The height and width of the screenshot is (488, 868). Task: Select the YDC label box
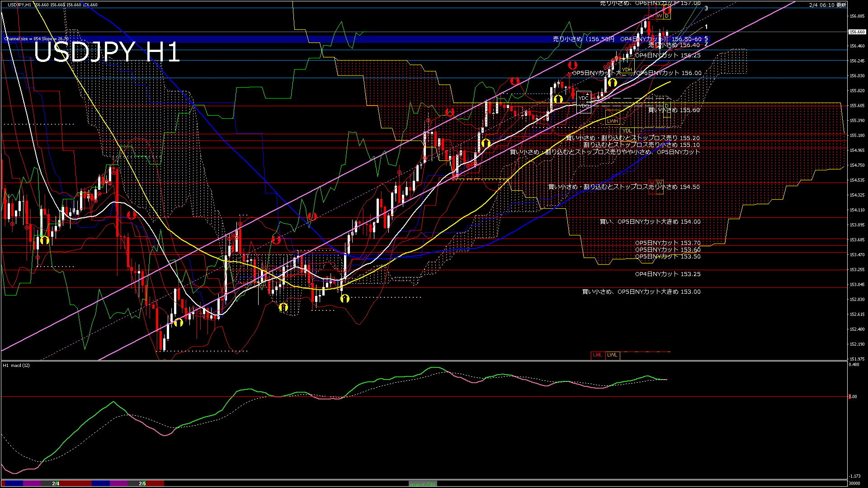[x=584, y=98]
